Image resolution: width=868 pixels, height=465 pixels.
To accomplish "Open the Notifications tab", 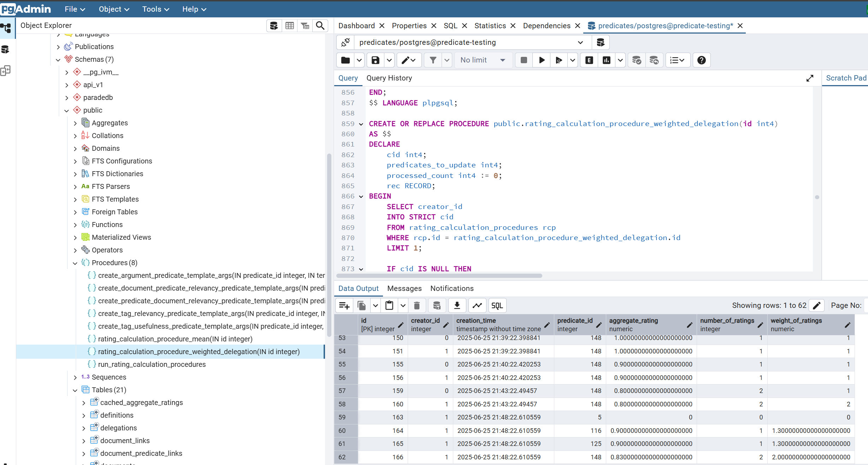I will [452, 288].
